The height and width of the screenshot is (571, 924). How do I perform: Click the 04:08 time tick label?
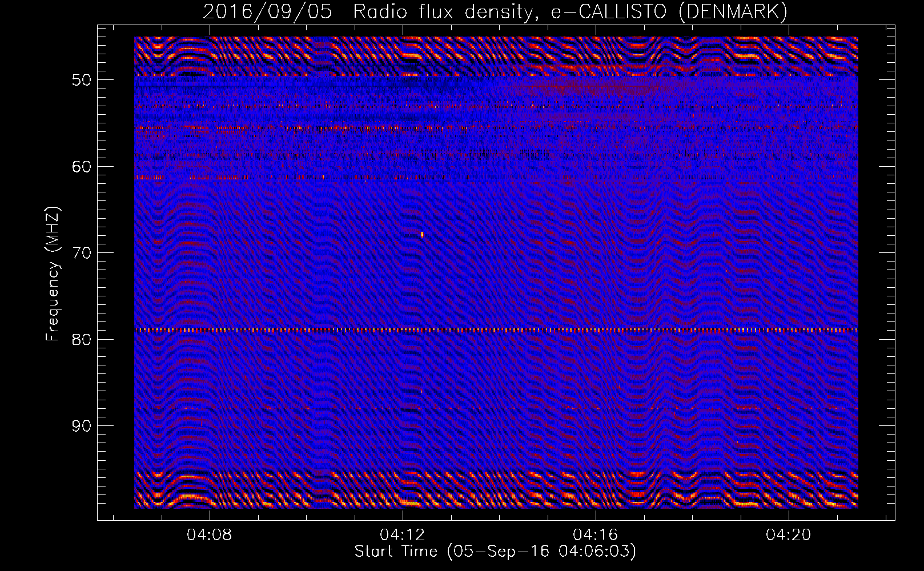[x=210, y=535]
